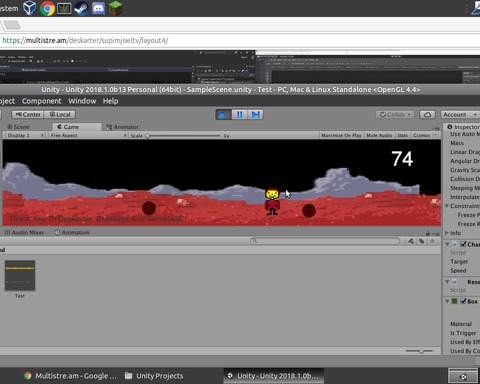Switch to Multistre.am Chrome taskbar window
This screenshot has height=384, width=480.
(x=70, y=376)
